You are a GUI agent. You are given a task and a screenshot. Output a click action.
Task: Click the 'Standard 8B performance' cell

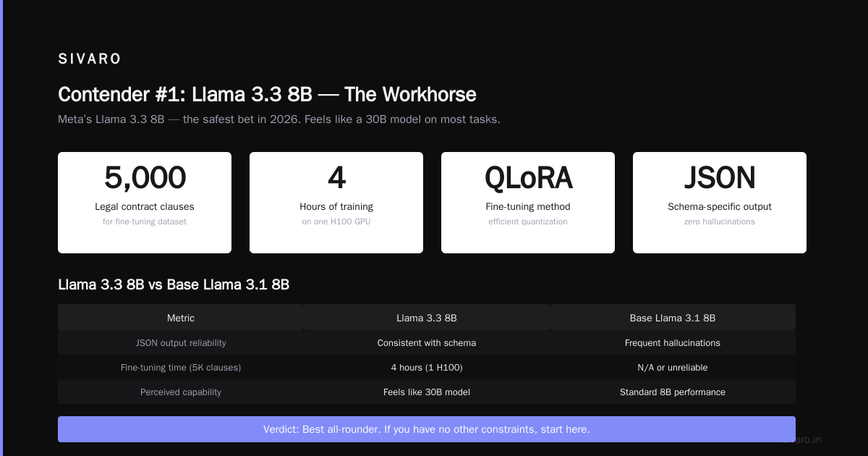point(673,392)
